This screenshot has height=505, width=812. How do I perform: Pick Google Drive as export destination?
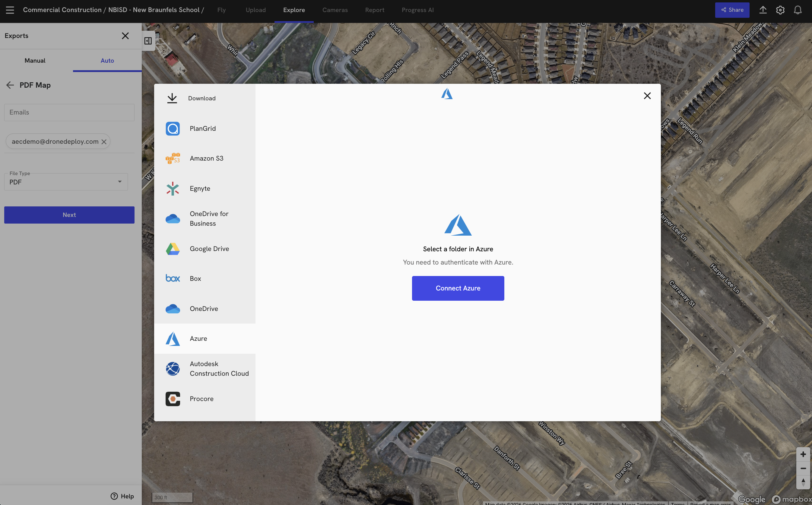(209, 249)
